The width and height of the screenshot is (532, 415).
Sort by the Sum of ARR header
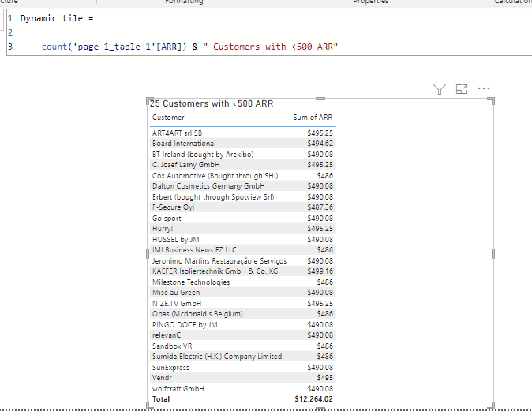point(313,118)
